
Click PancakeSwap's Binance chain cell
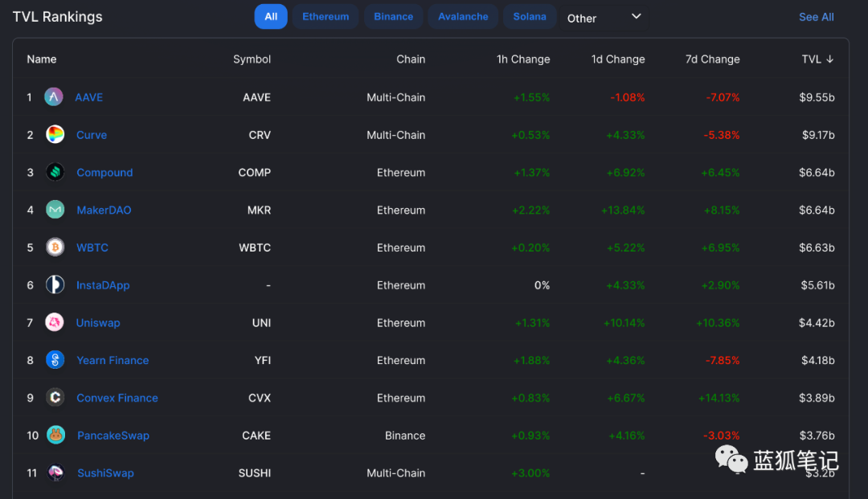[405, 436]
